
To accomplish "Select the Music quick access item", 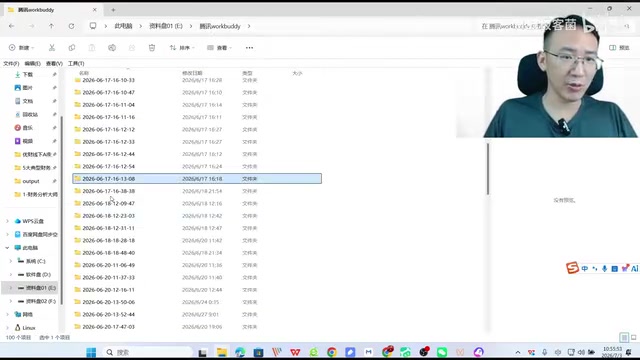I will tap(28, 128).
